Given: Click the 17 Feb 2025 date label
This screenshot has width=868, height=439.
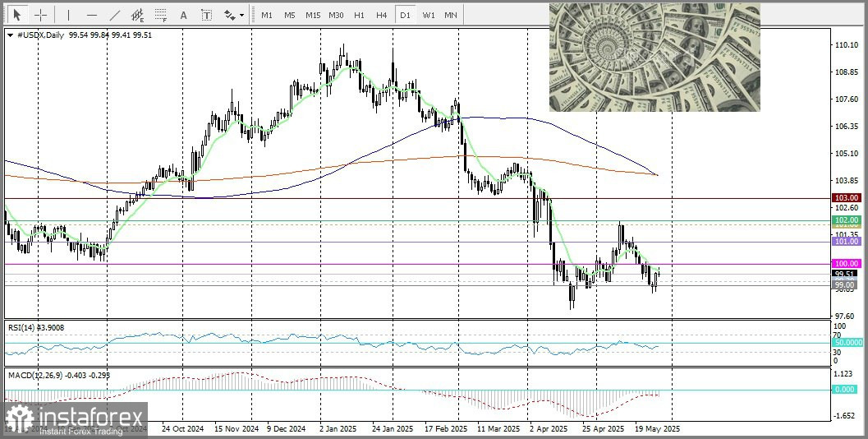Looking at the screenshot, I should tap(446, 429).
